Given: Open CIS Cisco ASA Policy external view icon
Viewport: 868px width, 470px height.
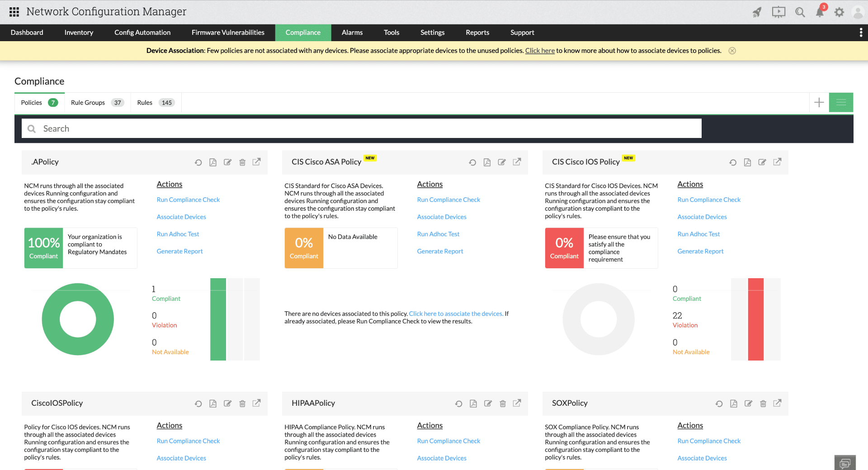Looking at the screenshot, I should (x=517, y=162).
